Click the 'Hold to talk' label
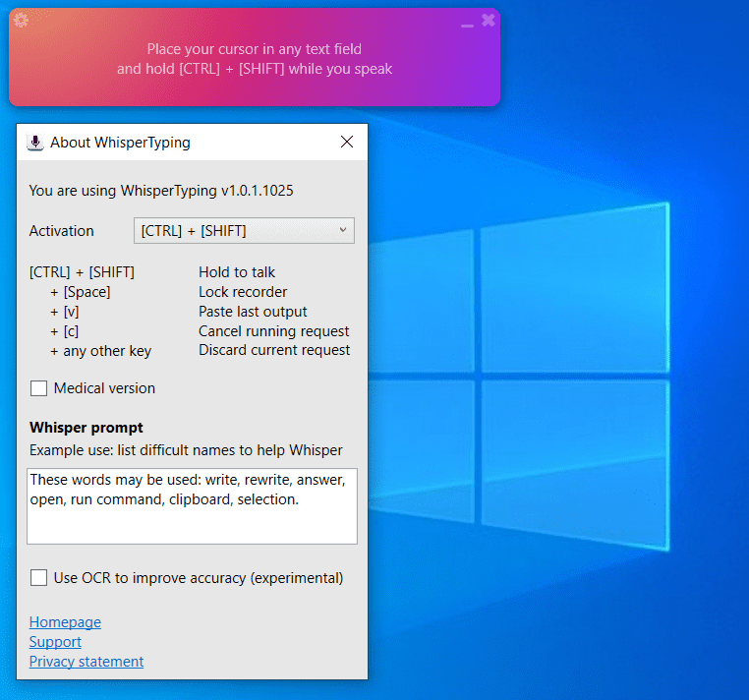 click(237, 272)
